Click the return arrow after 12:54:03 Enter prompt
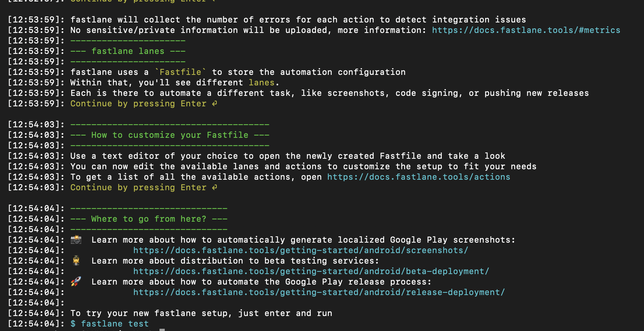 [x=215, y=187]
